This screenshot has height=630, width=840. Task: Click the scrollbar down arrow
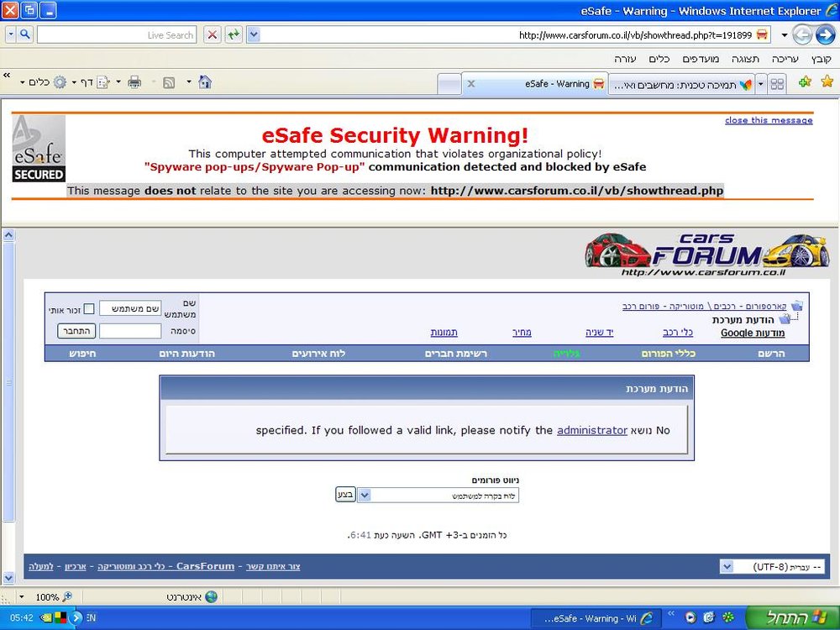8,578
